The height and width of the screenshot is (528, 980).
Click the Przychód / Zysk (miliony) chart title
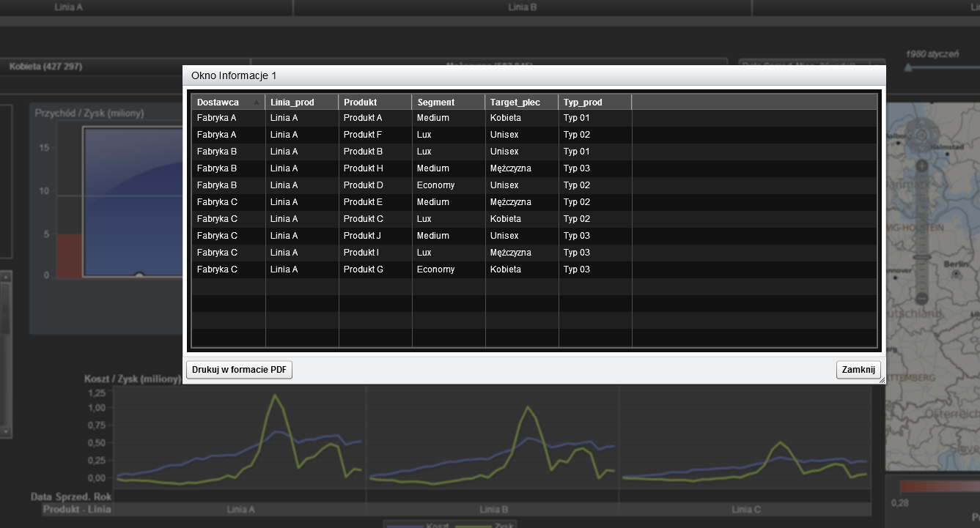click(x=89, y=114)
